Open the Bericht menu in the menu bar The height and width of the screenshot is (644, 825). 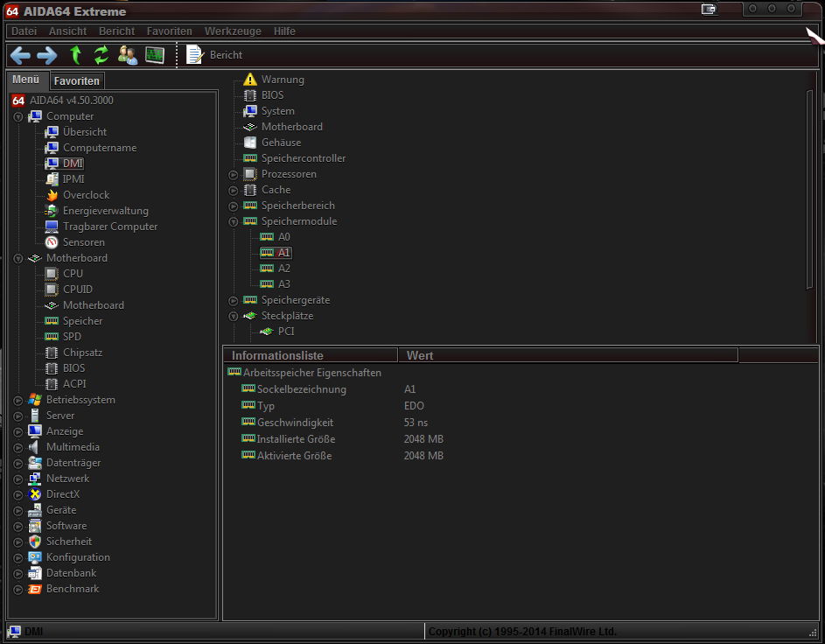(117, 31)
